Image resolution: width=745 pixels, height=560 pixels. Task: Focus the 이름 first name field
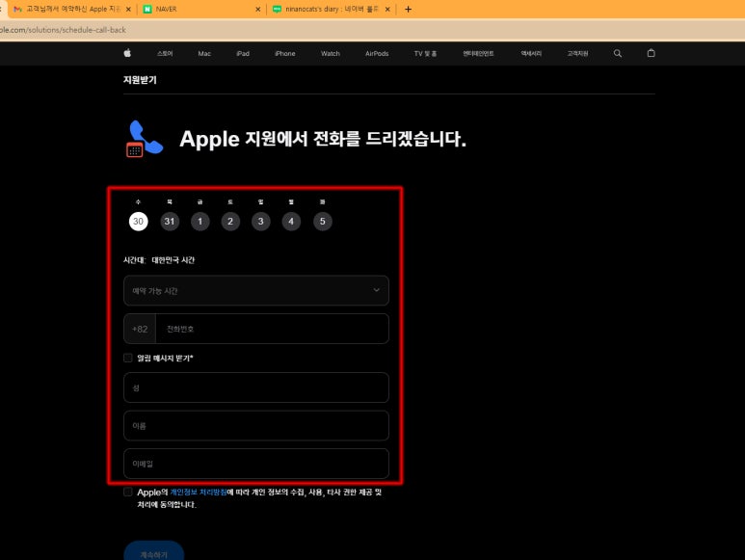tap(256, 426)
